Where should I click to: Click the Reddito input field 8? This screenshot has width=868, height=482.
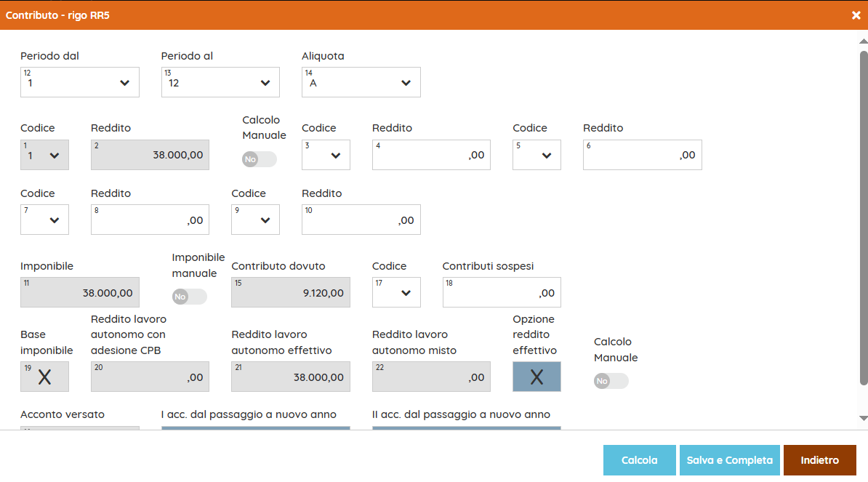tap(150, 220)
